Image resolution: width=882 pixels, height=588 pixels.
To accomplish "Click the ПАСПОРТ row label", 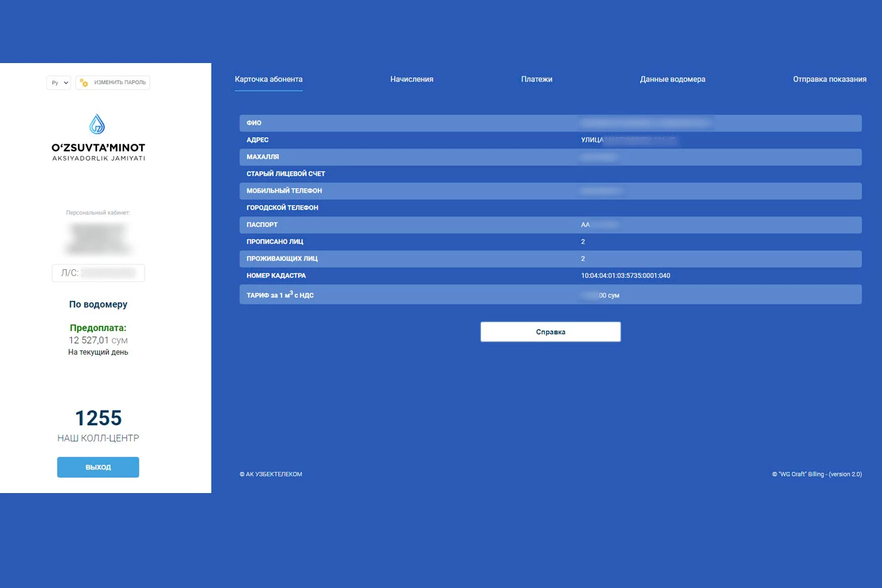I will [262, 224].
